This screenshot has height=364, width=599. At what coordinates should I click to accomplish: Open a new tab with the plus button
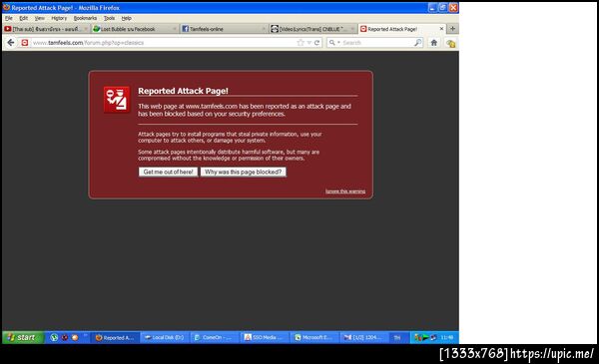pos(452,29)
